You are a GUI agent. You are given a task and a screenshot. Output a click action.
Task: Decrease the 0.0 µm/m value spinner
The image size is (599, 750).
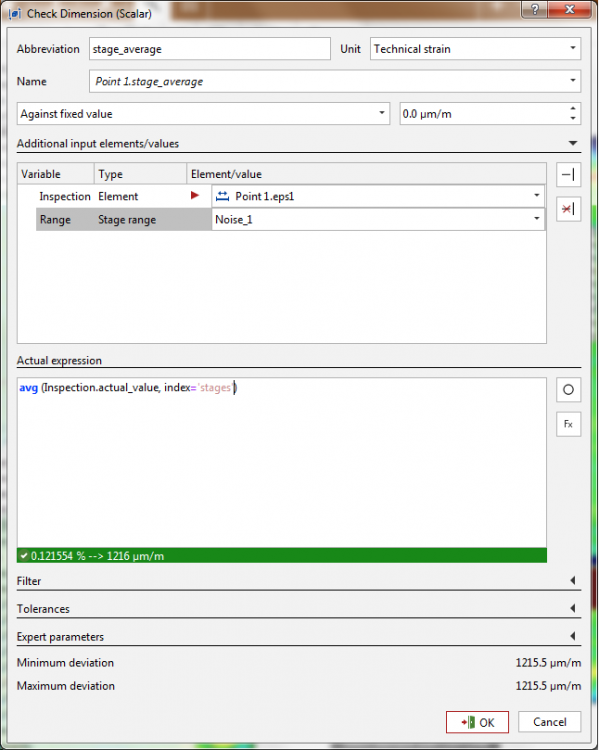573,119
